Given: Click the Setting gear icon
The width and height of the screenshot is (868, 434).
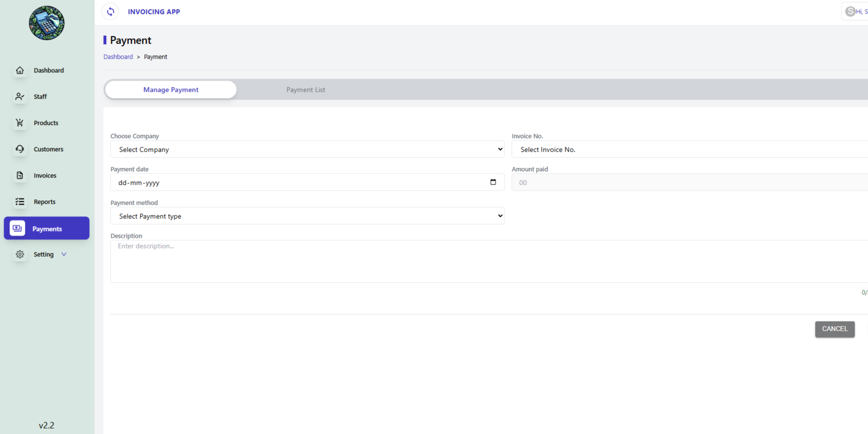Looking at the screenshot, I should pos(20,254).
